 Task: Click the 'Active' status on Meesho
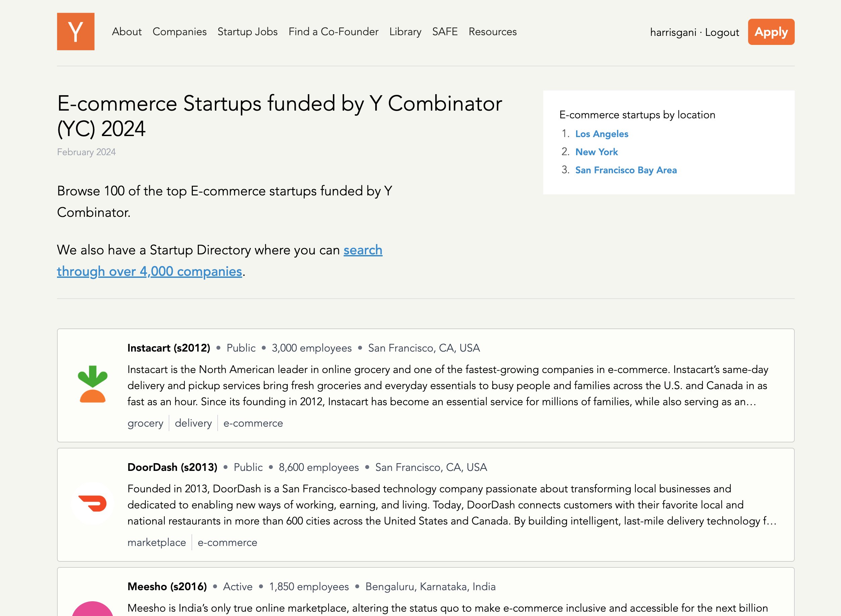pyautogui.click(x=238, y=587)
